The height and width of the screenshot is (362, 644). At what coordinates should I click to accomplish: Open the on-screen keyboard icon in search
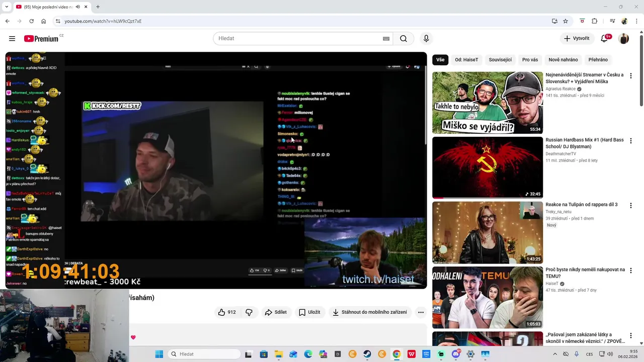386,39
